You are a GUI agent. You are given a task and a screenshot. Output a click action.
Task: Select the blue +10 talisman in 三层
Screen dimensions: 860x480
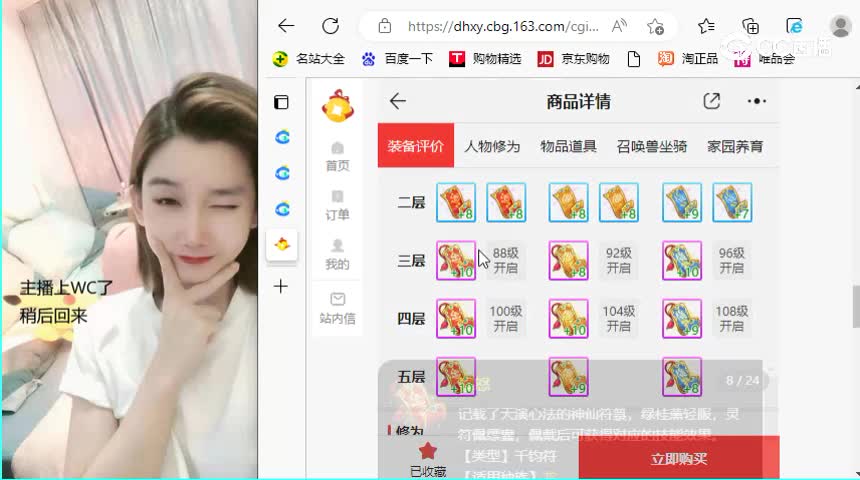(x=682, y=261)
